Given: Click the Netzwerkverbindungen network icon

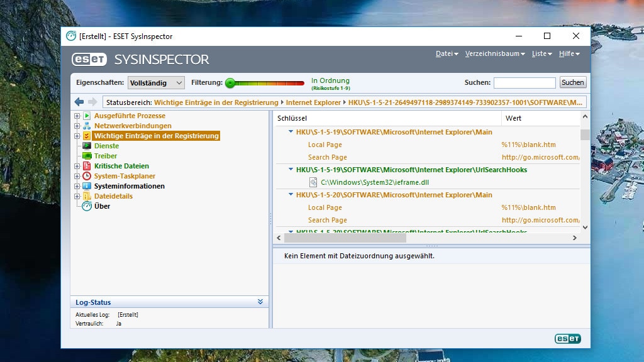Looking at the screenshot, I should 87,126.
